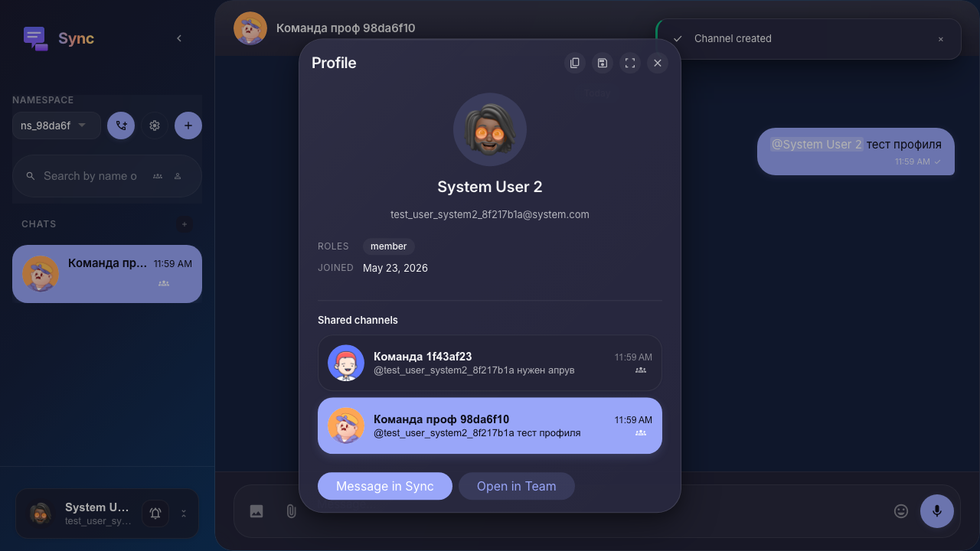Focus the Search by name input field

pos(90,176)
